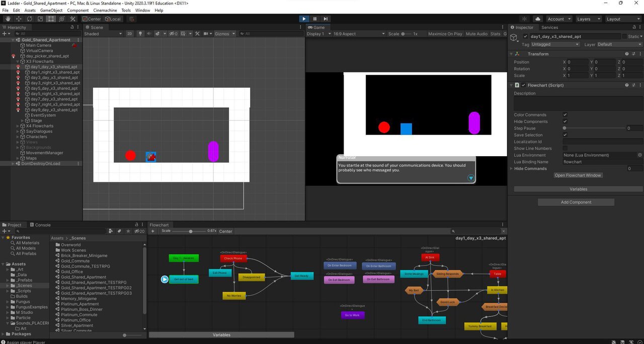Toggle the grid snapping icon
This screenshot has width=644, height=344.
tap(131, 19)
